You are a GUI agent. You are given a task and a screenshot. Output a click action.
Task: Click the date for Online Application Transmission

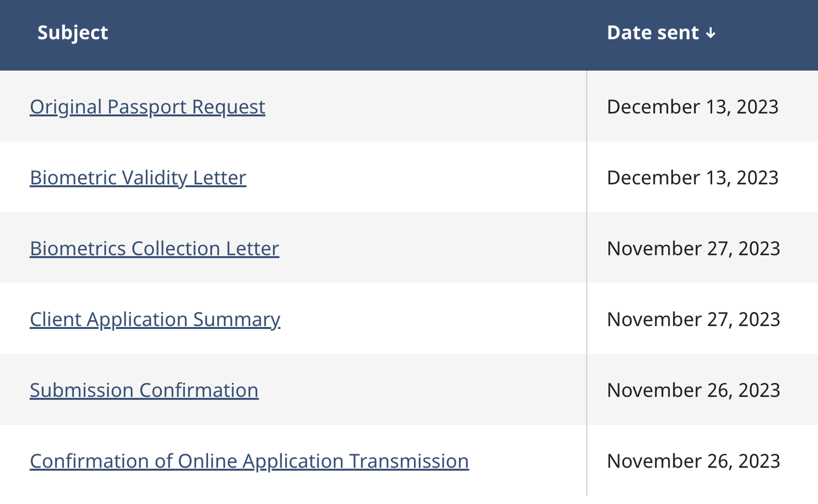click(693, 461)
